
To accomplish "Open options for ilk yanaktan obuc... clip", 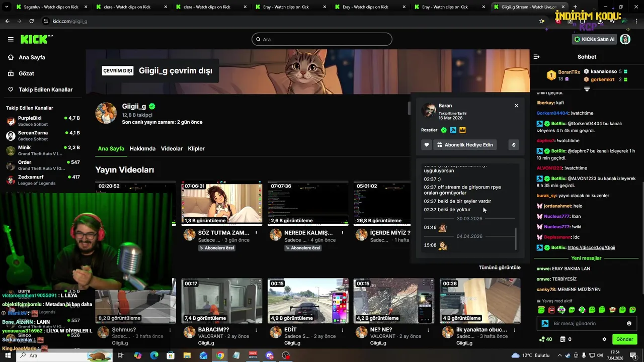I will [x=515, y=330].
